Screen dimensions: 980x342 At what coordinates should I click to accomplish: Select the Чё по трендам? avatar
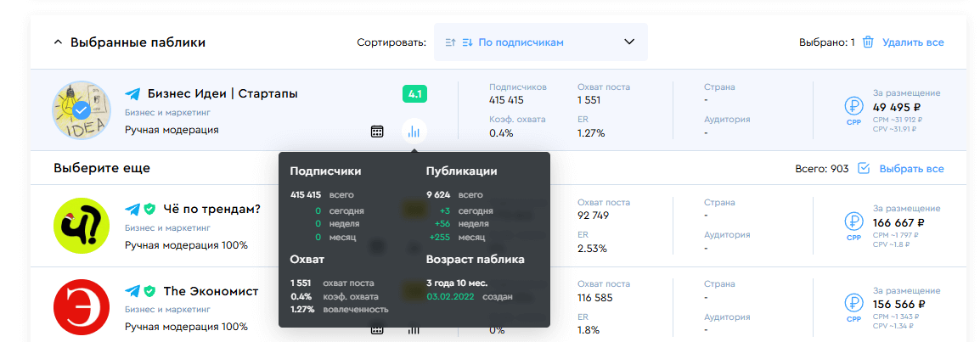pos(82,225)
